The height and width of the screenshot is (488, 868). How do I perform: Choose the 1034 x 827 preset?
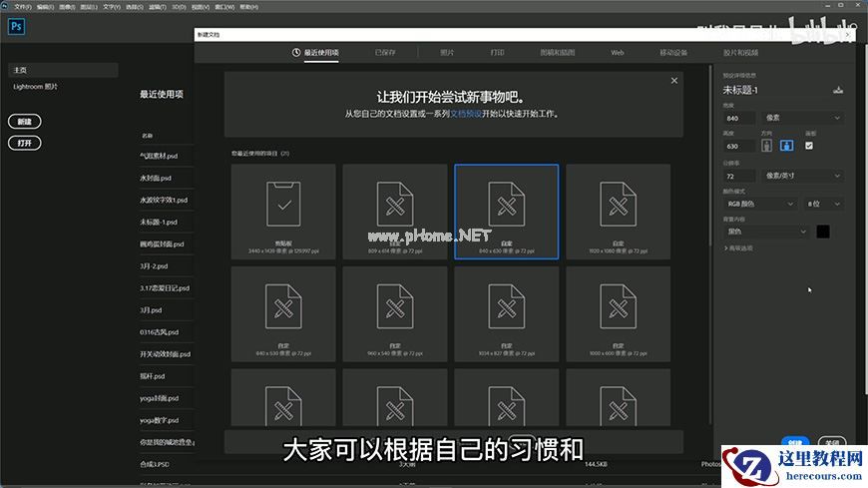click(x=507, y=313)
